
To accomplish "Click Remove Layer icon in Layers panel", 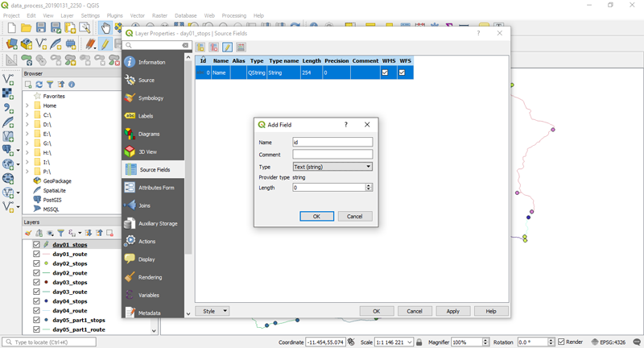I will 110,233.
